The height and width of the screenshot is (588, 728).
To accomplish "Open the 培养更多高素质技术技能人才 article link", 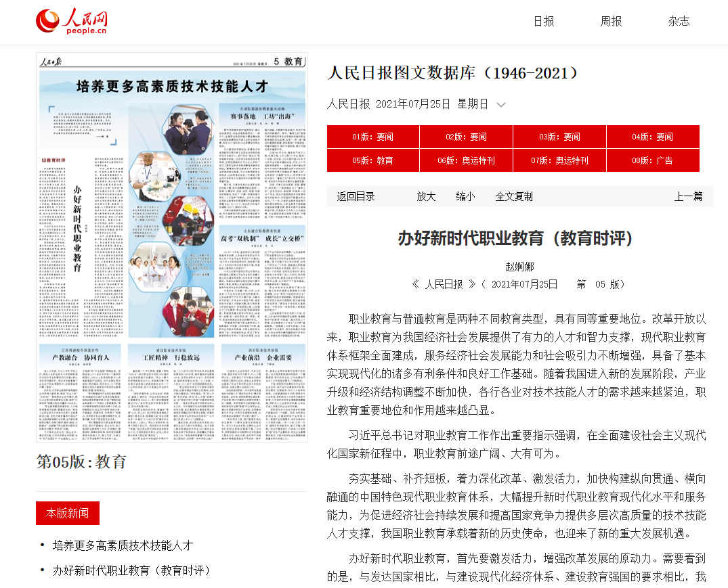I will click(x=123, y=545).
